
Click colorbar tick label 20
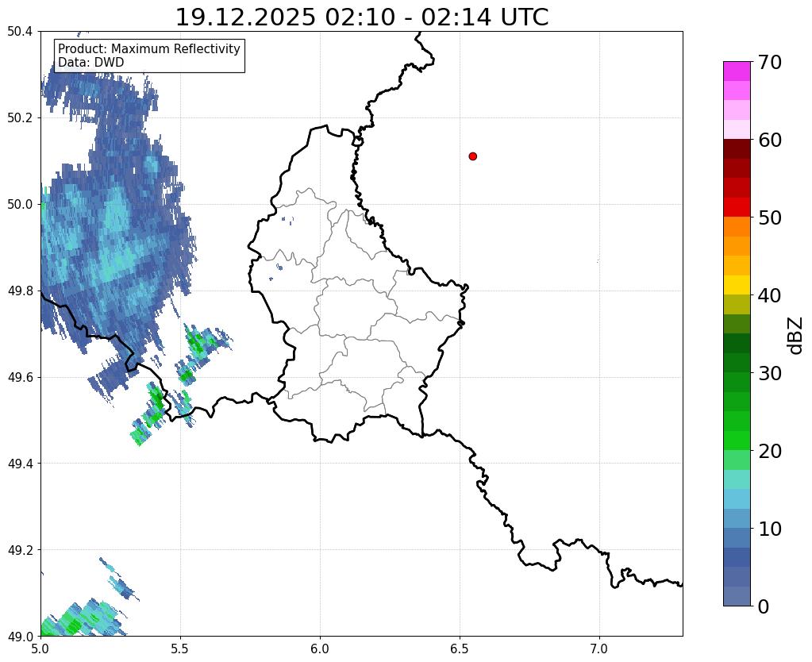point(770,451)
